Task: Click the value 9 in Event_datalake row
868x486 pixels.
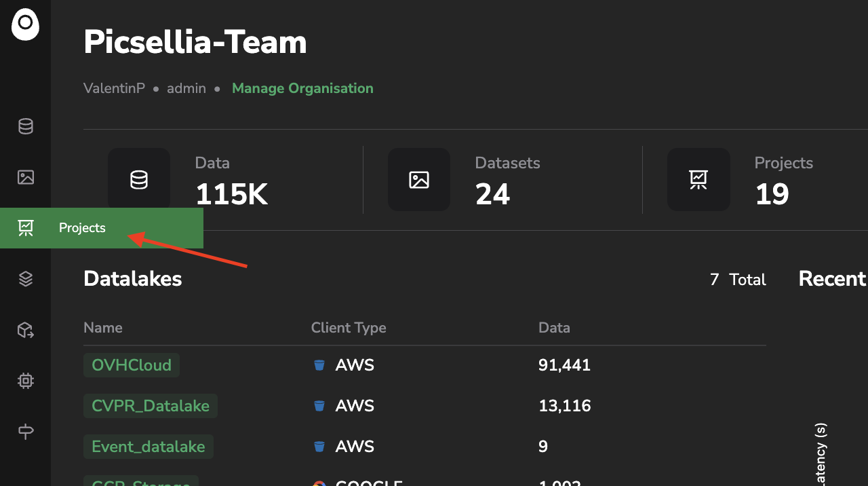Action: coord(543,447)
